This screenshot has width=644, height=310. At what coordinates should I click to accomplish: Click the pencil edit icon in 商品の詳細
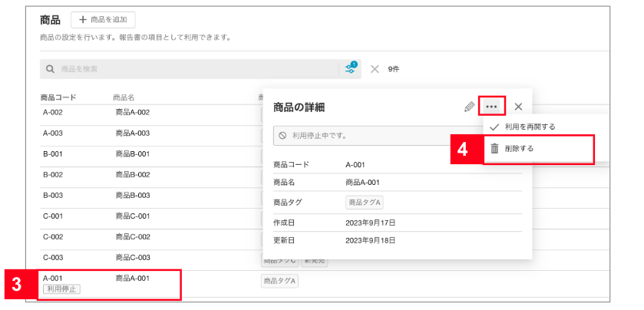coord(469,107)
